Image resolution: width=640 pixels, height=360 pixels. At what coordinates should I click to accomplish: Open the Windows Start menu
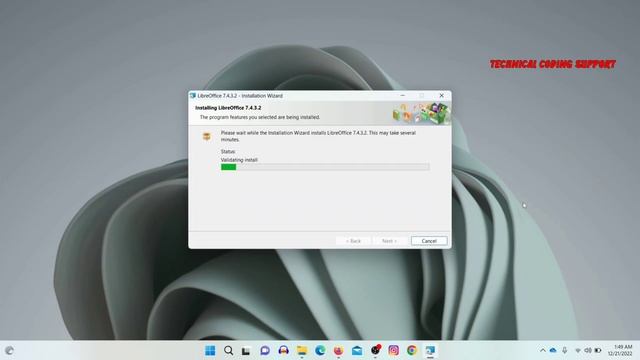[x=210, y=350]
